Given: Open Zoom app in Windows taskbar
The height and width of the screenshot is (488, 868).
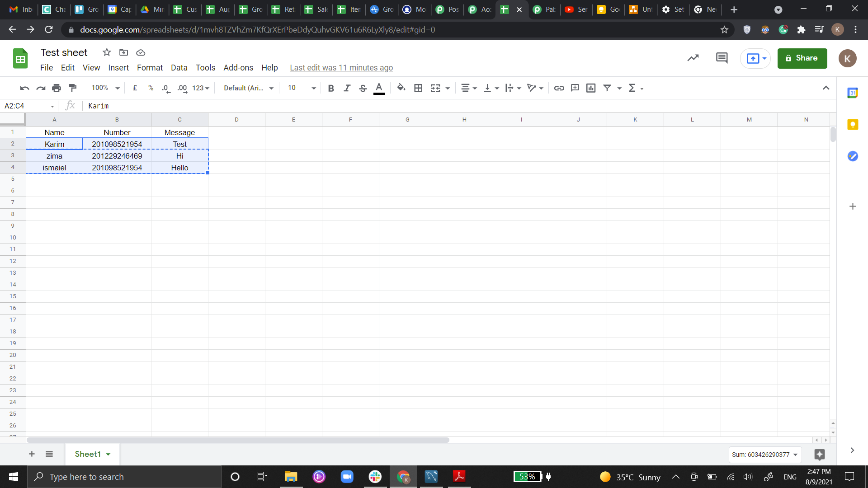Looking at the screenshot, I should [x=347, y=477].
